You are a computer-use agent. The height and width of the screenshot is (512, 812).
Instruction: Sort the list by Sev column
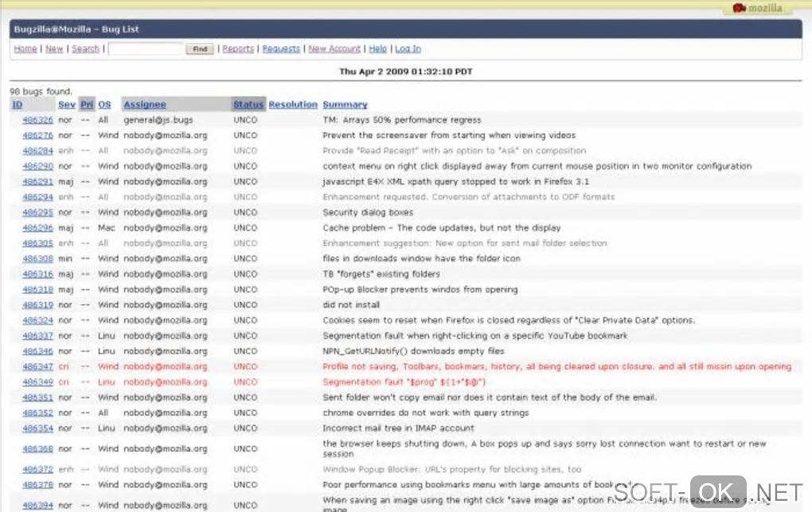[67, 104]
